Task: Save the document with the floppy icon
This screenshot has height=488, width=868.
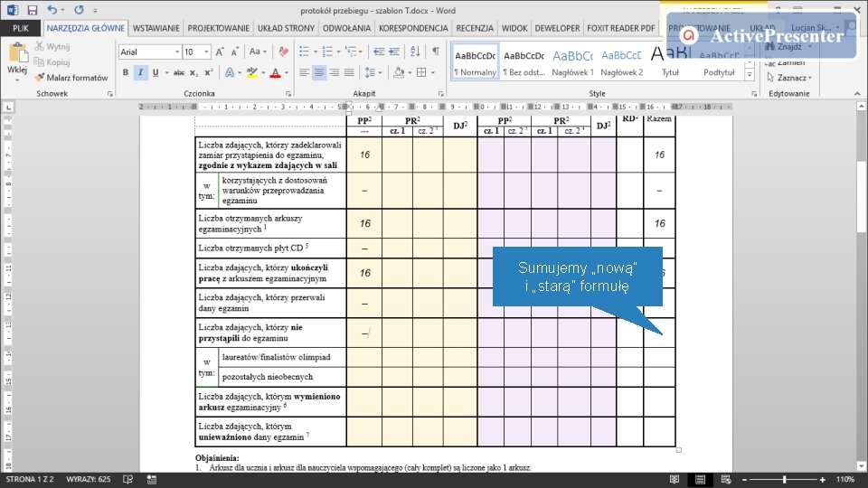Action: [33, 10]
